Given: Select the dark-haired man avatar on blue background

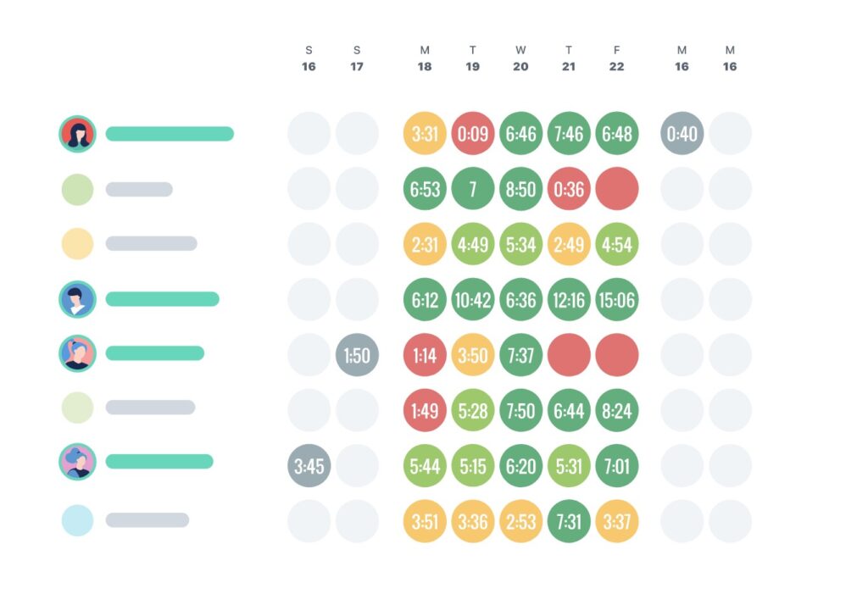Looking at the screenshot, I should coord(78,299).
